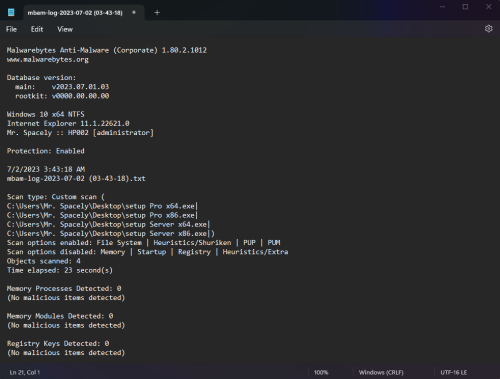The height and width of the screenshot is (379, 500).
Task: Click the 'Scan options disabled' line
Action: (x=148, y=252)
